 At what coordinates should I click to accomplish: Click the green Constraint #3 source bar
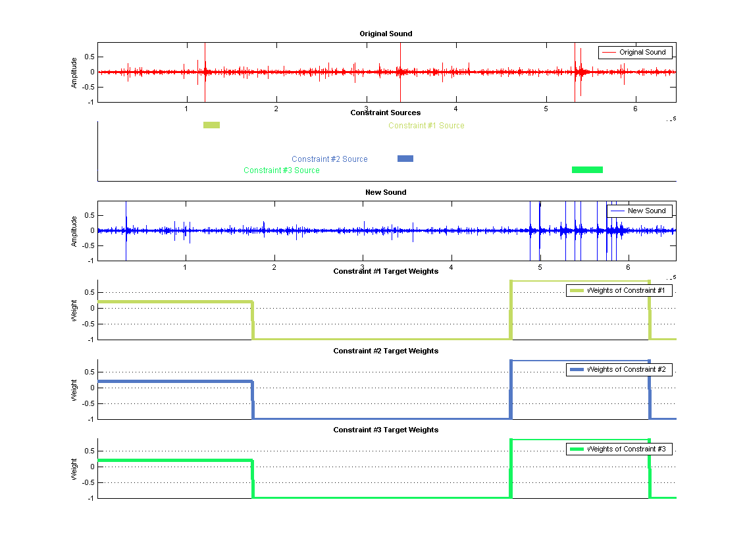click(587, 170)
